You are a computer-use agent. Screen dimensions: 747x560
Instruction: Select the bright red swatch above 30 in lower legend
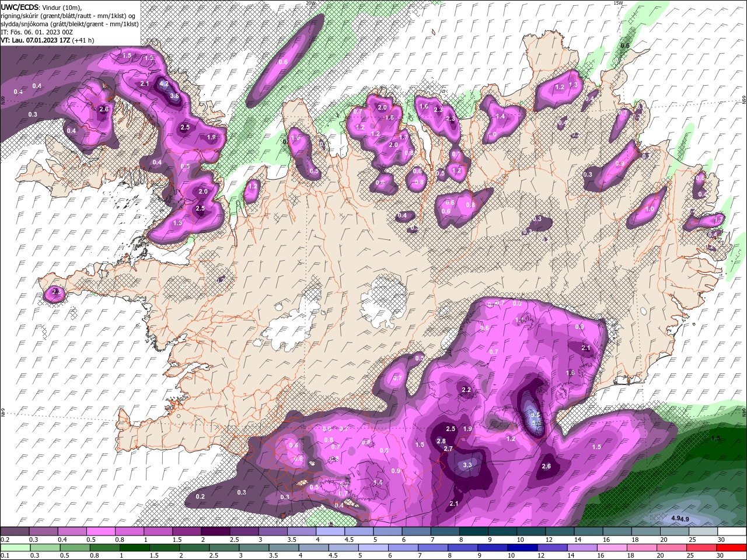click(732, 547)
